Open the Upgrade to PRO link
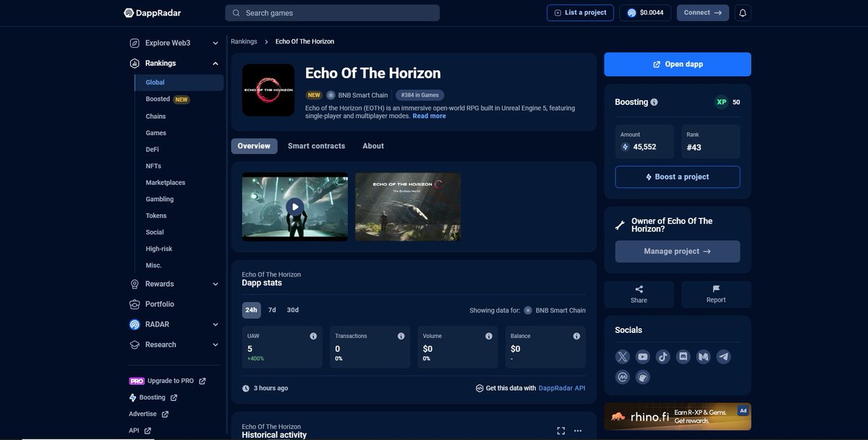 pyautogui.click(x=167, y=381)
